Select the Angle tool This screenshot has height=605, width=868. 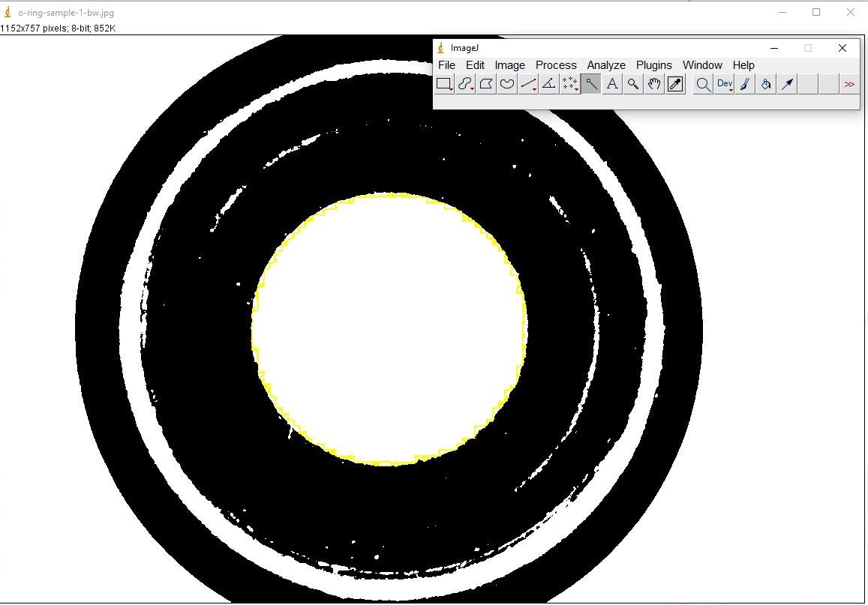tap(549, 84)
